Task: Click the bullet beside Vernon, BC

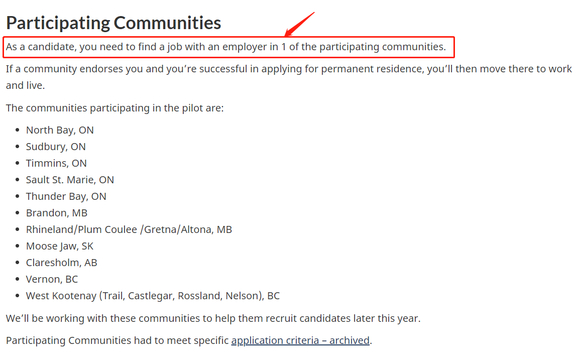Action: (x=17, y=279)
